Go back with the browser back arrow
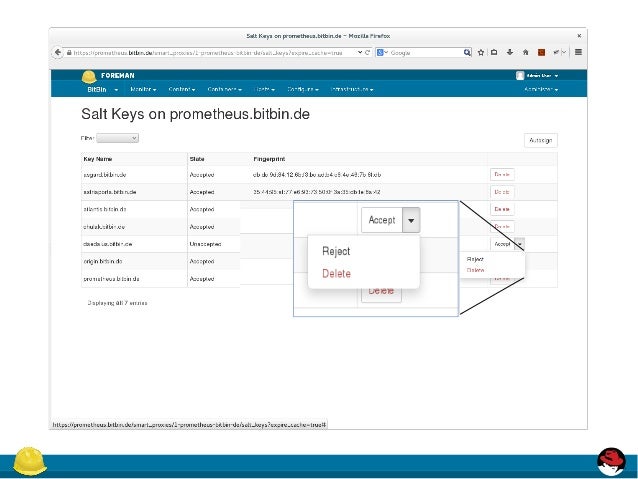Screen dimensions: 638x479 pos(58,52)
